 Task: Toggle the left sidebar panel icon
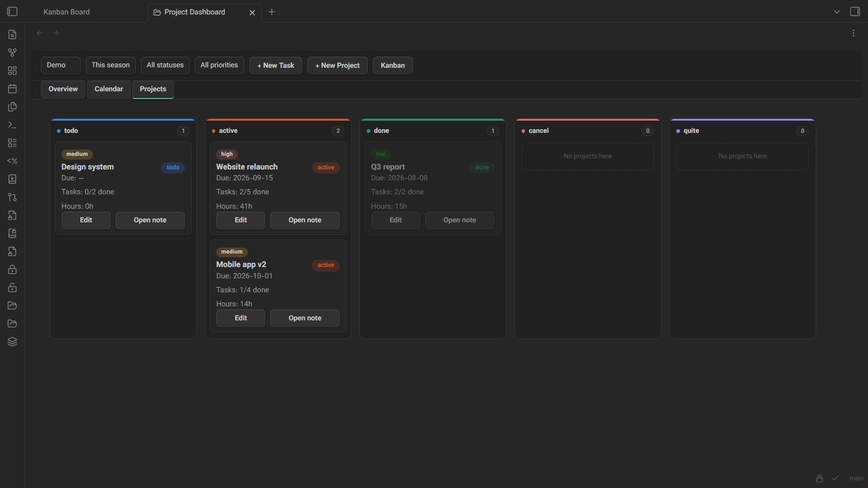(x=12, y=12)
